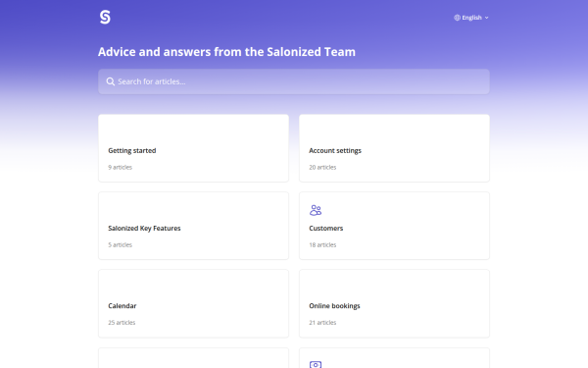Screen dimensions: 588x368
Task: Open the Salonized Key Features collection
Action: pos(193,226)
